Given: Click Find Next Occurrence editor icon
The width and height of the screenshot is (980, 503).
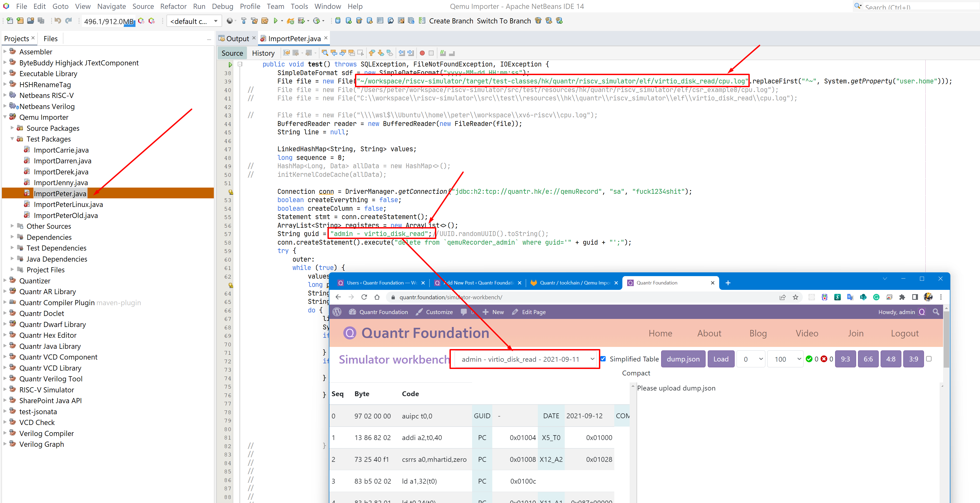Looking at the screenshot, I should (343, 53).
